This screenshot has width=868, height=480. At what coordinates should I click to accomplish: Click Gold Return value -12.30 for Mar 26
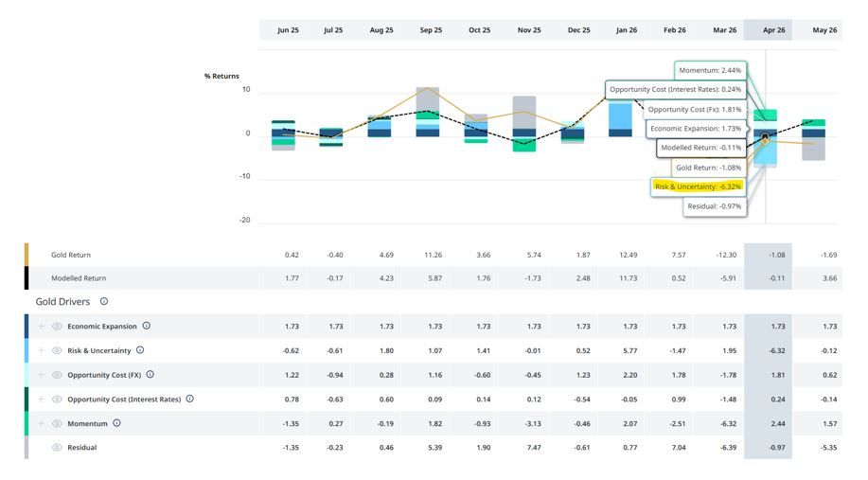point(726,255)
